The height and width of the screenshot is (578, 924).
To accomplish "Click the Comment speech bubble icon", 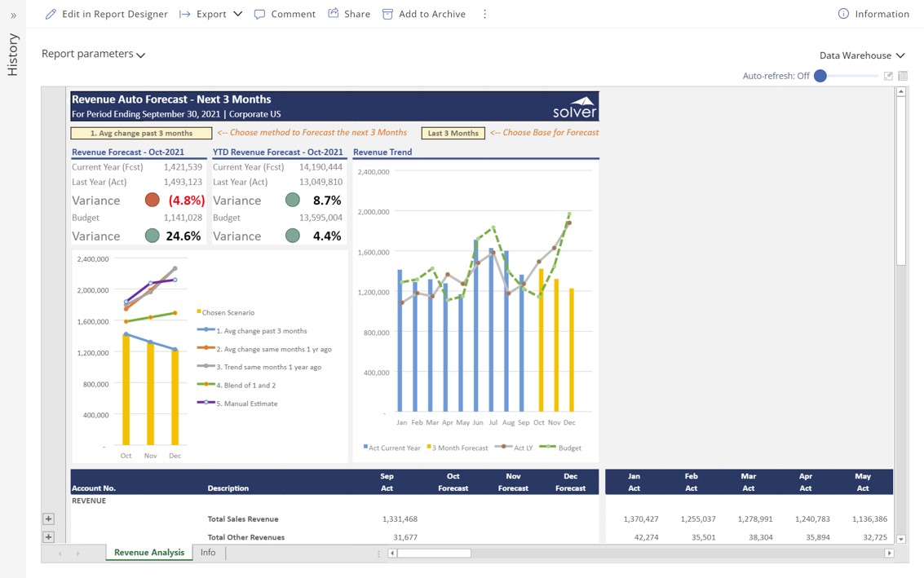I will click(x=259, y=14).
